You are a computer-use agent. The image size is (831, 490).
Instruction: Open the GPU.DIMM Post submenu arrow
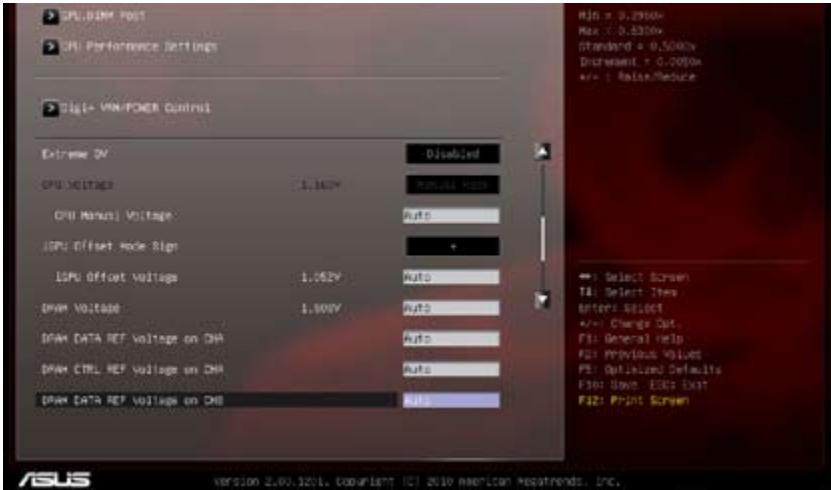tap(51, 17)
